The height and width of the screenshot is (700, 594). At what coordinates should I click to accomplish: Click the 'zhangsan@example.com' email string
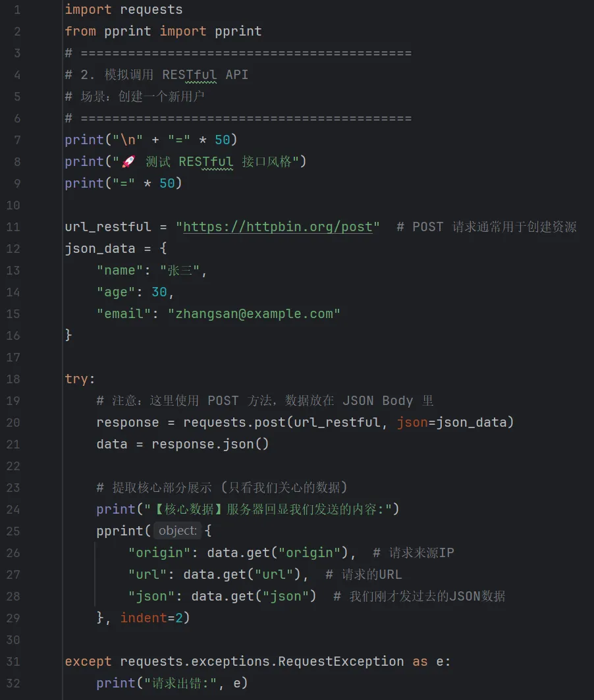pos(254,313)
